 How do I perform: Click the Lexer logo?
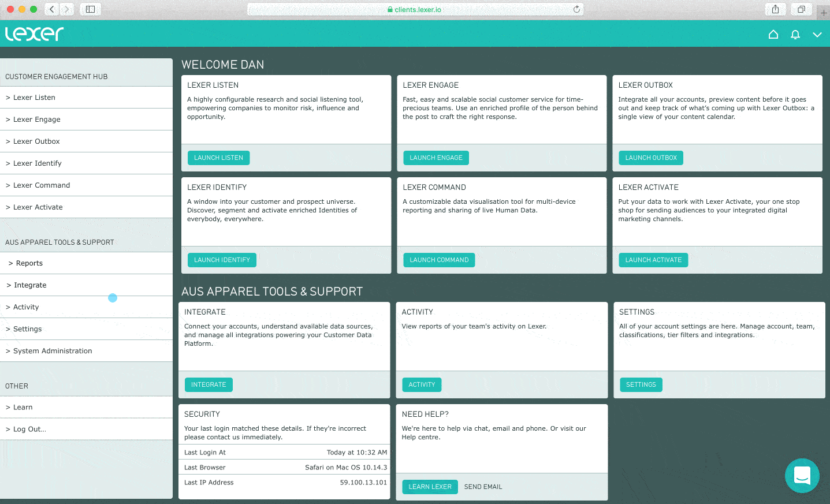click(x=34, y=33)
